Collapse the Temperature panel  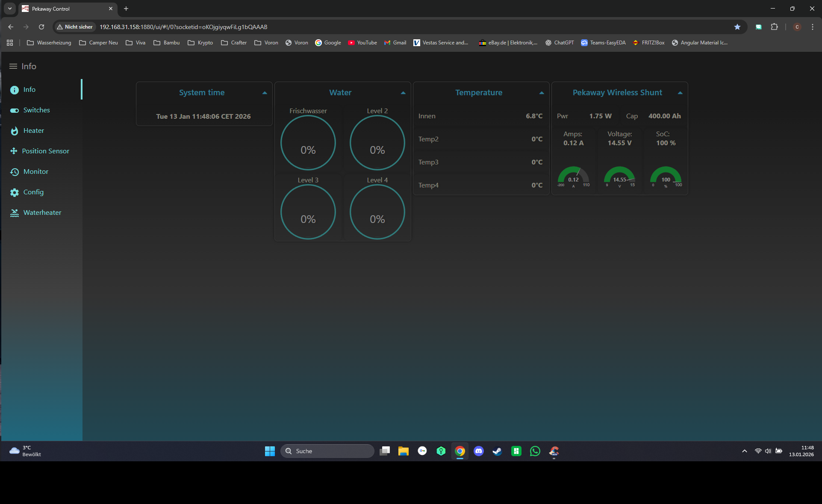(x=542, y=93)
